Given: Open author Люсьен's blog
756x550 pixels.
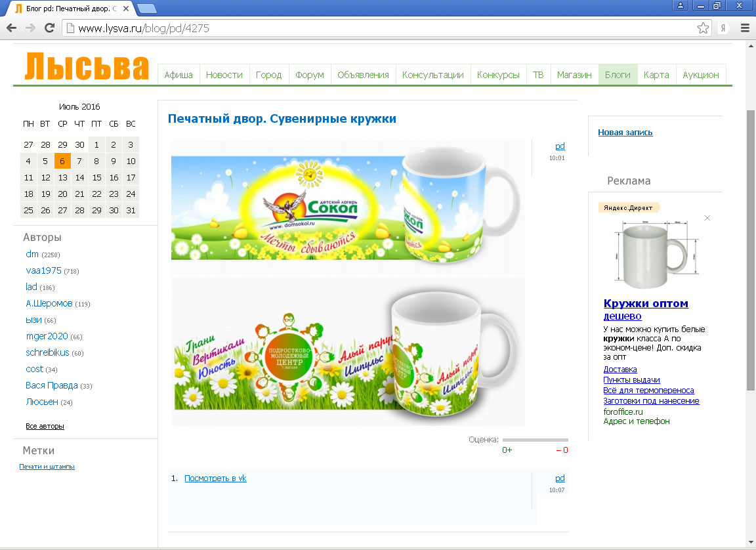Looking at the screenshot, I should pos(42,402).
